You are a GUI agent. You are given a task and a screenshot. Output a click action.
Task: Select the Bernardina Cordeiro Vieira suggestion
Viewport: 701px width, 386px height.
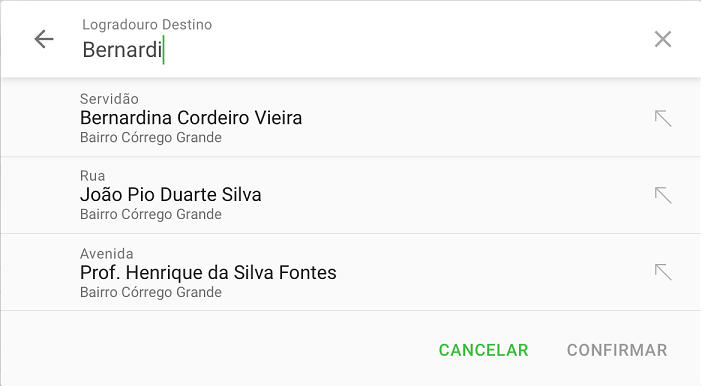coord(350,118)
